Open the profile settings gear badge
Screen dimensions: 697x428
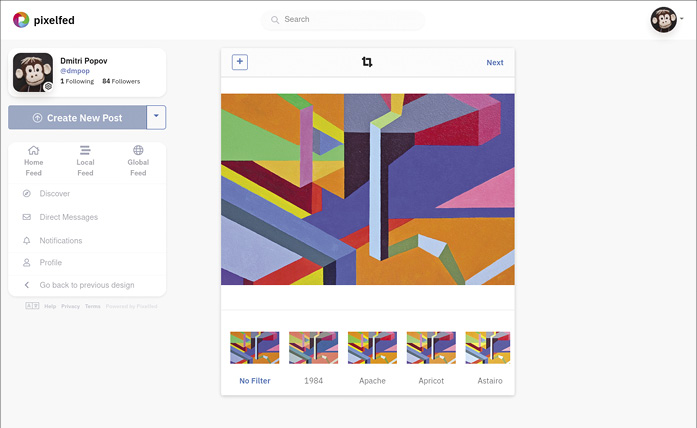point(48,86)
